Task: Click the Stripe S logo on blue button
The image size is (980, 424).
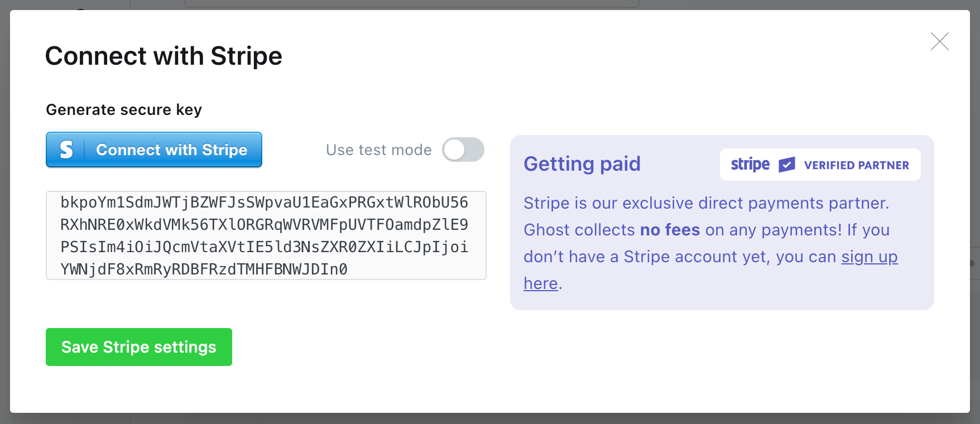Action: 66,150
